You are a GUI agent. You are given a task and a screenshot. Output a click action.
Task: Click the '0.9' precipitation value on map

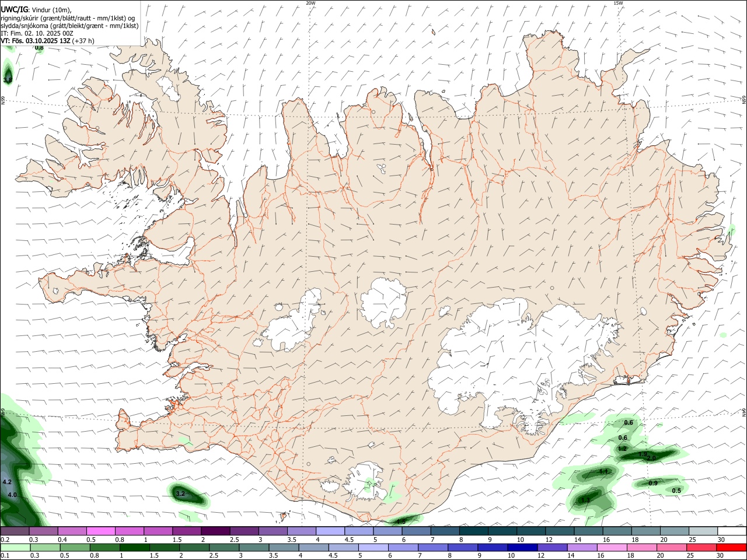[x=653, y=483]
